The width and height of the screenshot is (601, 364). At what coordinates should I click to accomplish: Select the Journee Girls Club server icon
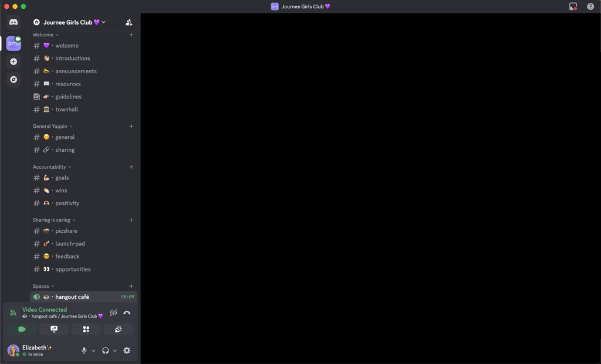coord(13,43)
